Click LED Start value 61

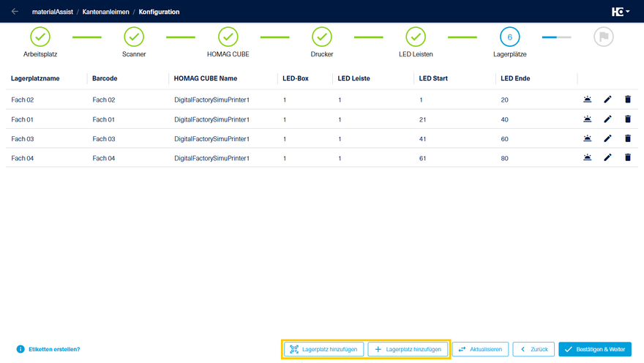[423, 158]
